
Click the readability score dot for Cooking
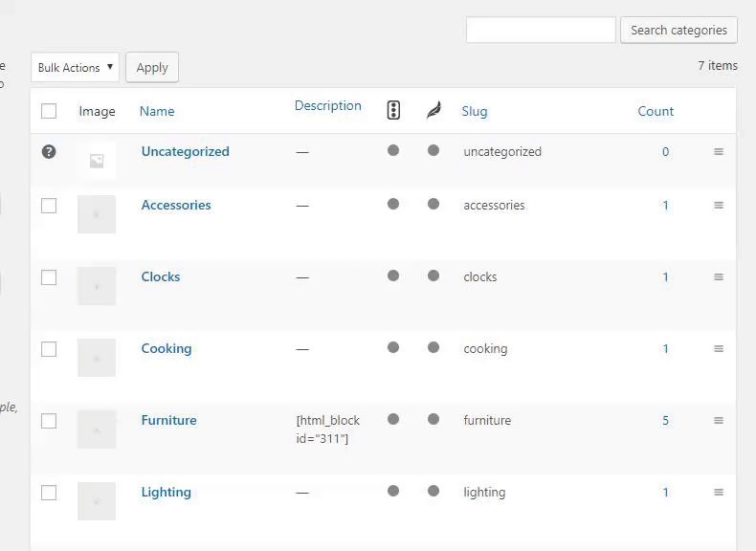[434, 347]
